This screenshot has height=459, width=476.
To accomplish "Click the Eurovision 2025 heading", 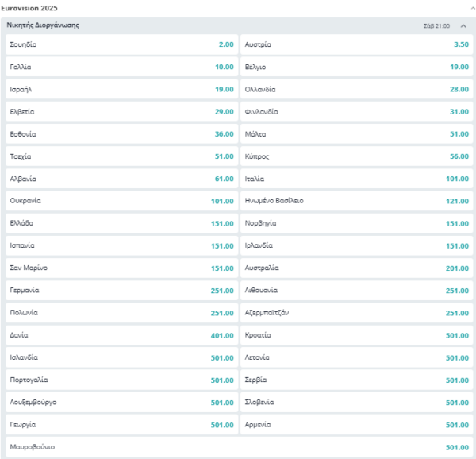I will click(29, 8).
